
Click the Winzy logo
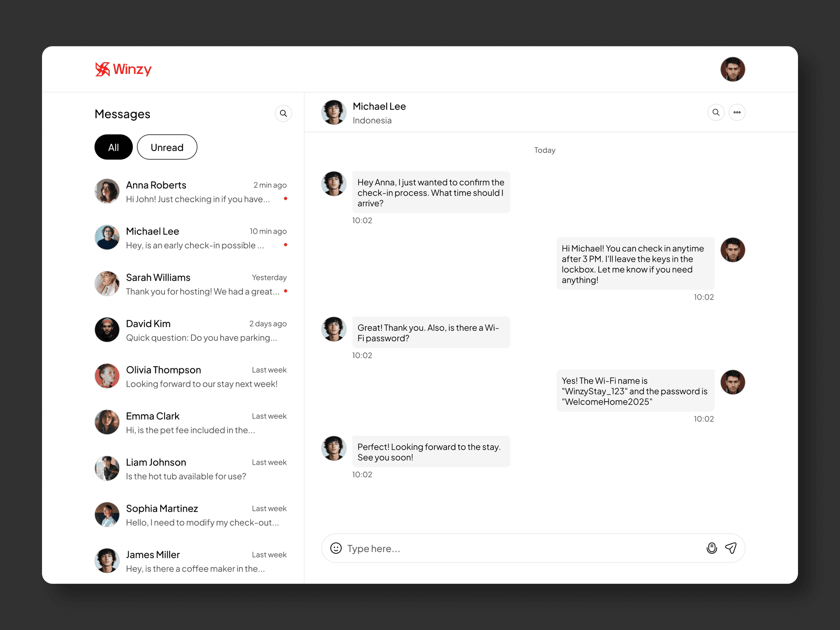[x=123, y=69]
